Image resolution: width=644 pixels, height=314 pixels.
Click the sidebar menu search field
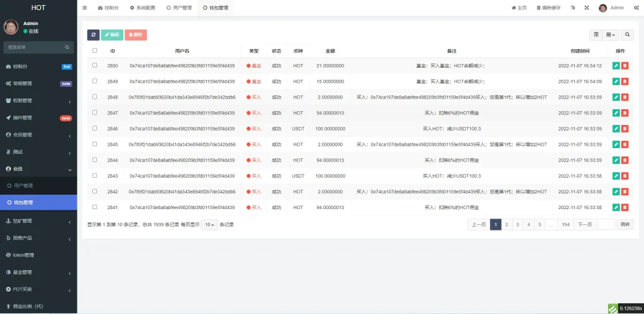[x=35, y=47]
